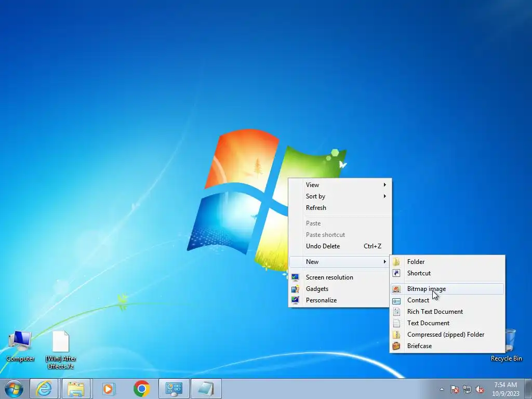532x399 pixels.
Task: Click the Shortcut arrow icon
Action: (x=396, y=273)
